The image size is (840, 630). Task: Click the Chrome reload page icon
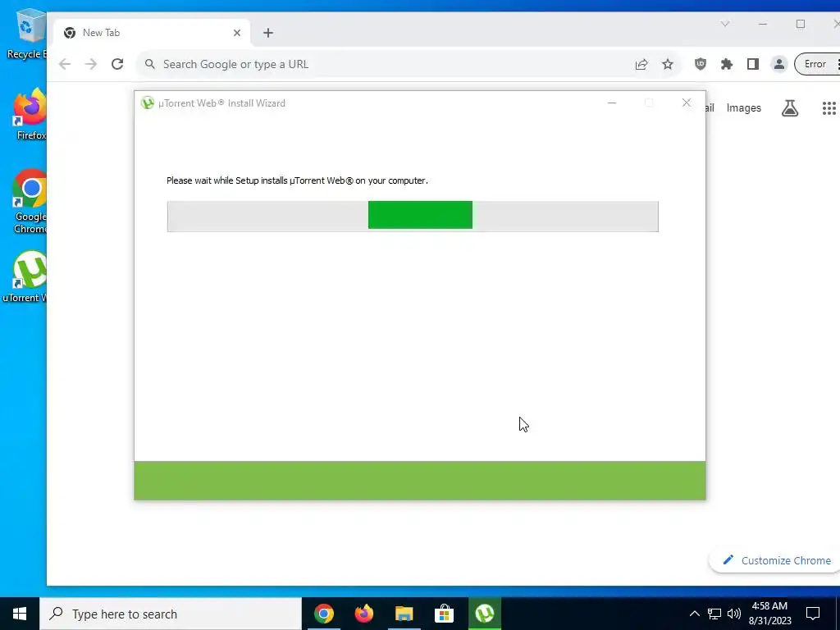tap(117, 64)
